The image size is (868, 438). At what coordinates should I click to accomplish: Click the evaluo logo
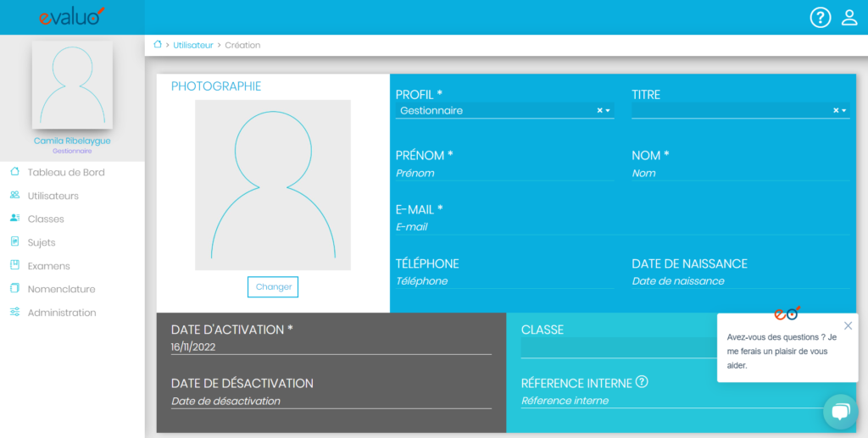pyautogui.click(x=72, y=16)
